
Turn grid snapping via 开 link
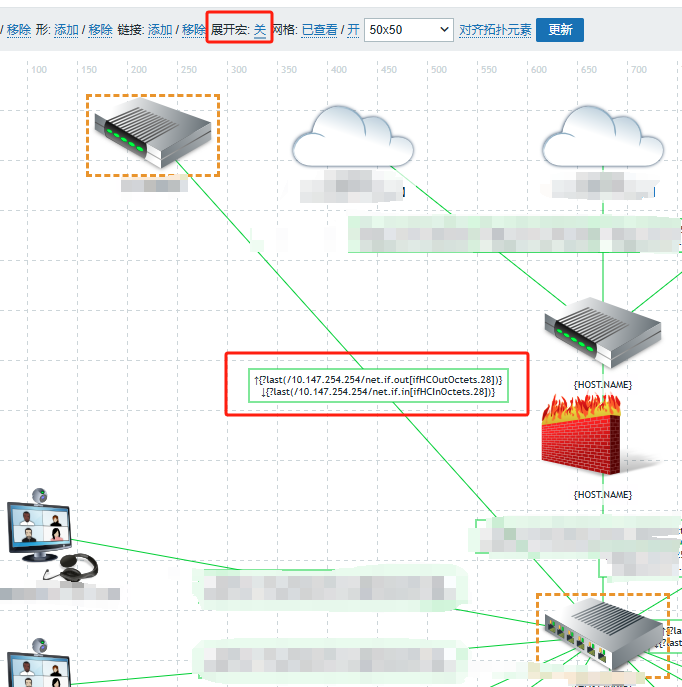click(x=353, y=30)
